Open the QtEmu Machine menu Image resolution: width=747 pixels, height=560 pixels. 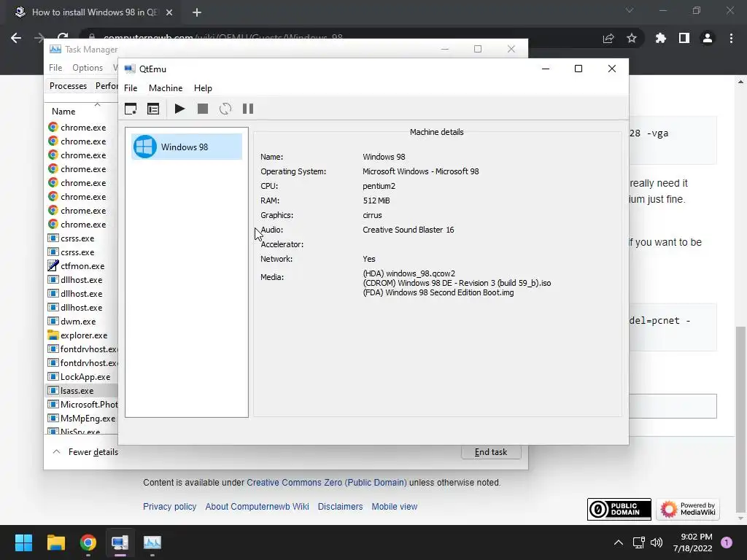click(x=166, y=88)
